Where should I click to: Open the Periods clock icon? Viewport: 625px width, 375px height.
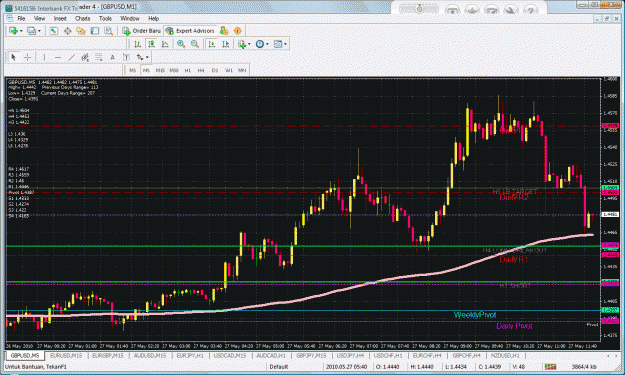point(259,44)
